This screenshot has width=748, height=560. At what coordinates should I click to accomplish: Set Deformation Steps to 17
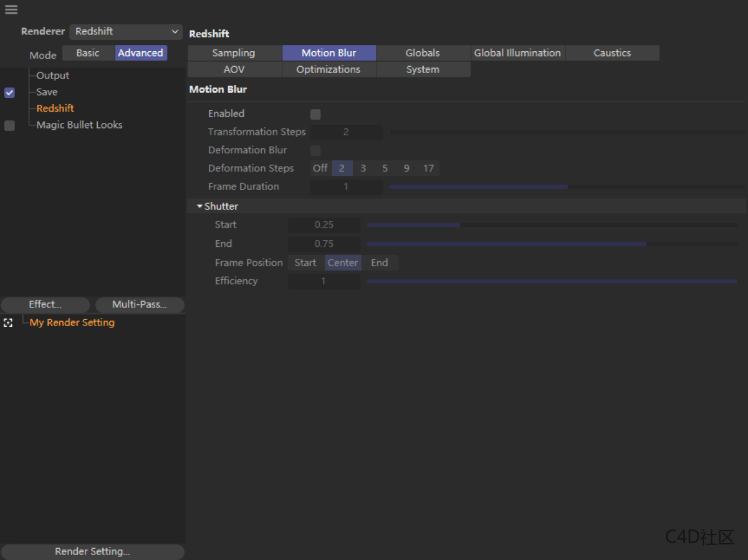click(428, 168)
